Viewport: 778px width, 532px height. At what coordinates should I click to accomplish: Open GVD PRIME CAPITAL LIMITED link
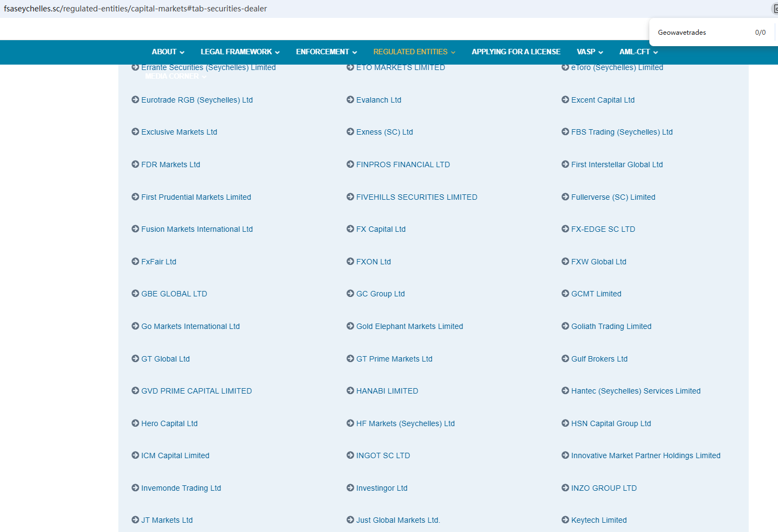click(197, 391)
